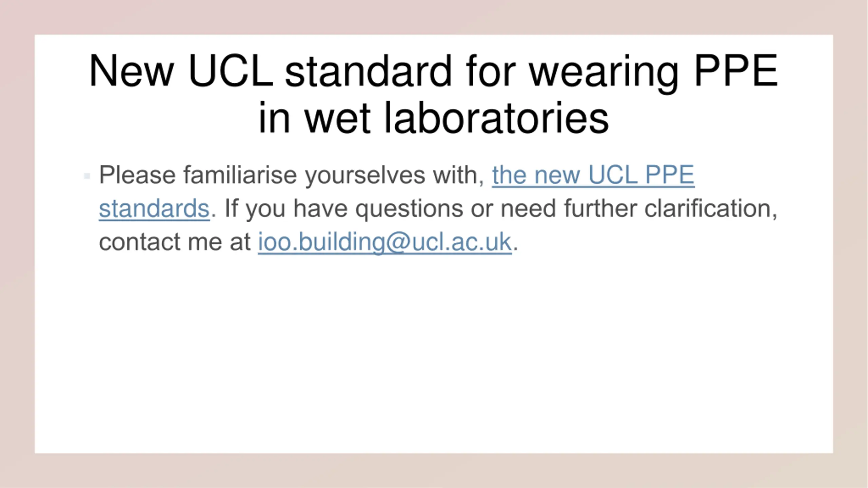Click the phrase 'If you have questions'
Image resolution: width=868 pixels, height=488 pixels.
(344, 208)
